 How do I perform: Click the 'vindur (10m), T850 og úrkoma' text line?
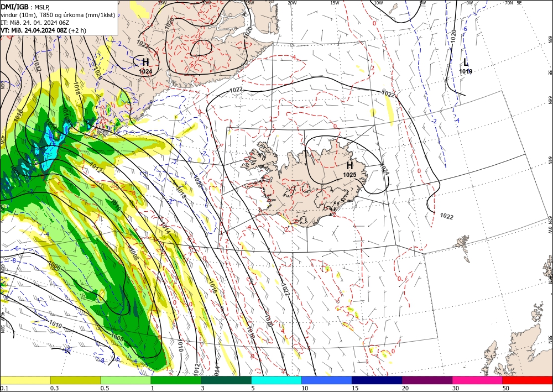[x=58, y=15]
